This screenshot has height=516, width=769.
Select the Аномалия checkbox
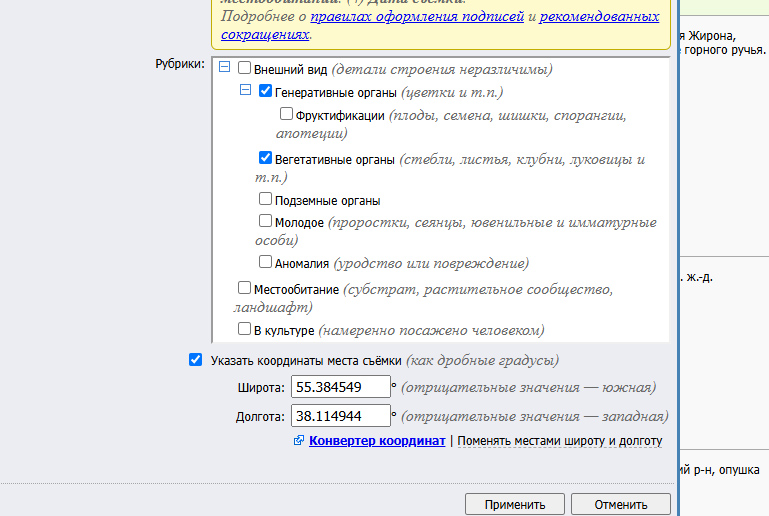(x=265, y=262)
